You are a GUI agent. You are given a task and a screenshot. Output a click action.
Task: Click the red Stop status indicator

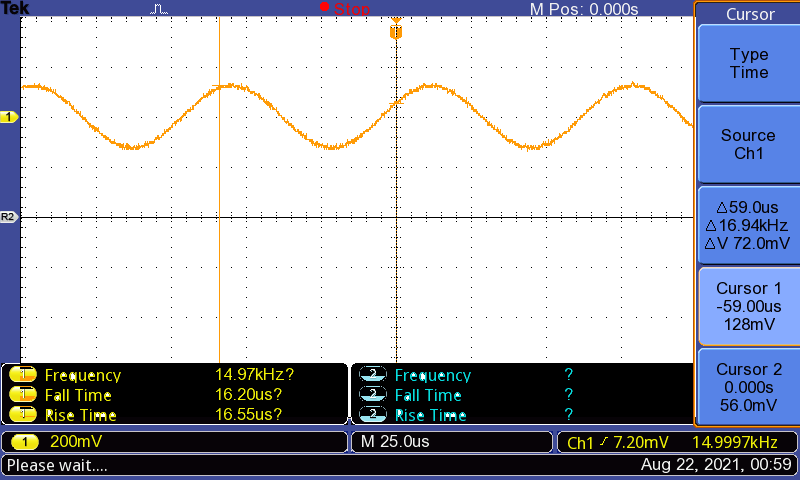click(345, 8)
